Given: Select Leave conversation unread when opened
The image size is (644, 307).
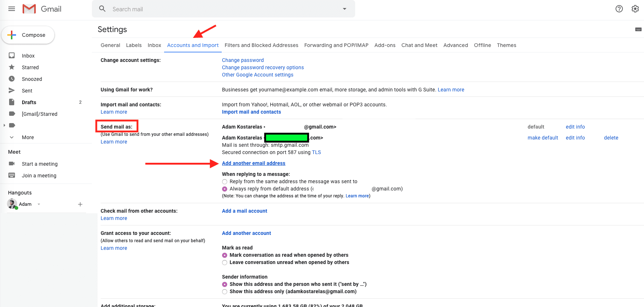Looking at the screenshot, I should point(225,263).
